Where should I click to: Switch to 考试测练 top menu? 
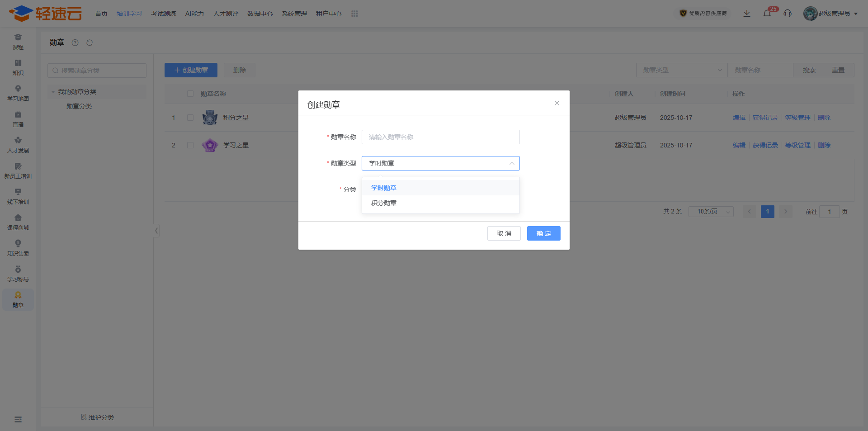(163, 14)
